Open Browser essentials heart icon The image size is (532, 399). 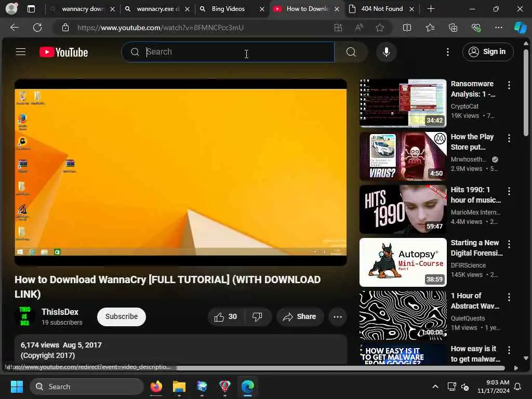476,28
